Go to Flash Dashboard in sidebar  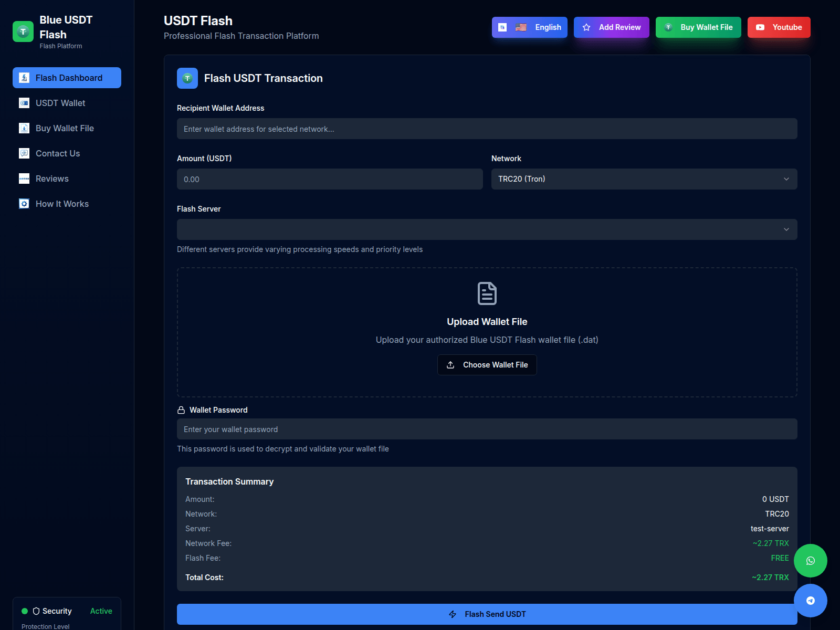(x=67, y=78)
